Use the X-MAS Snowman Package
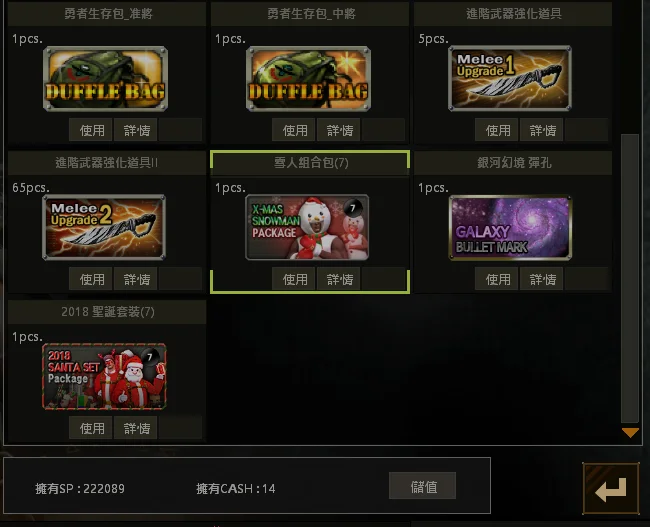This screenshot has height=527, width=650. tap(293, 279)
